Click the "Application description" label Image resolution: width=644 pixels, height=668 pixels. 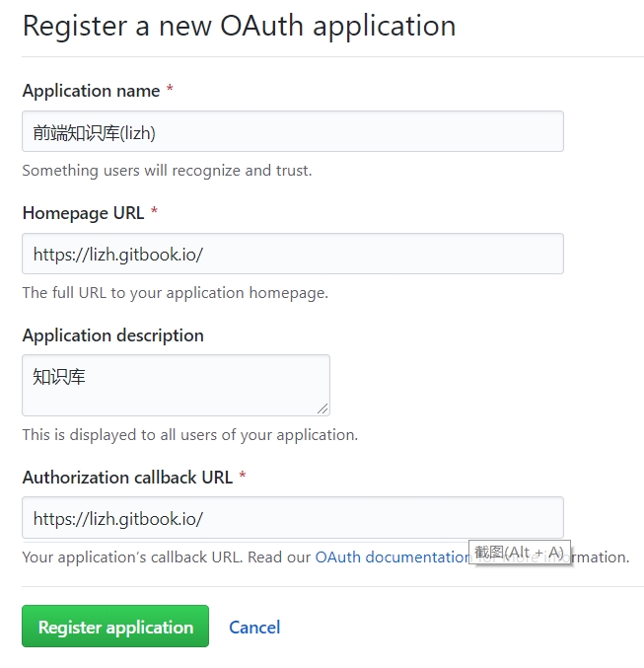click(112, 335)
